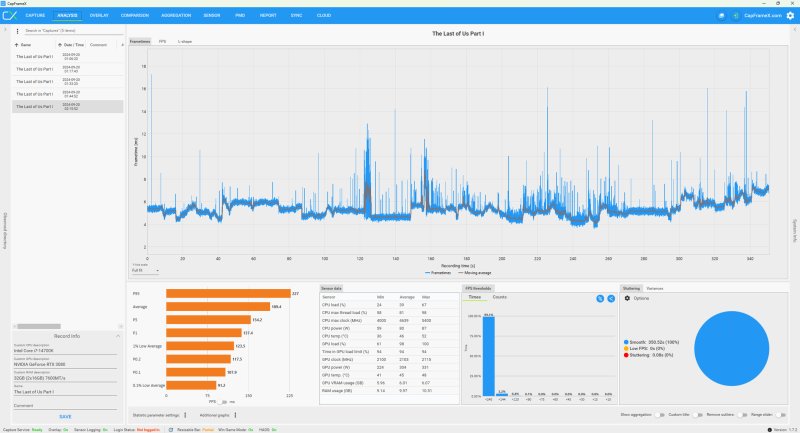800x433 pixels.
Task: Click the Sensor data tab label
Action: coord(332,289)
